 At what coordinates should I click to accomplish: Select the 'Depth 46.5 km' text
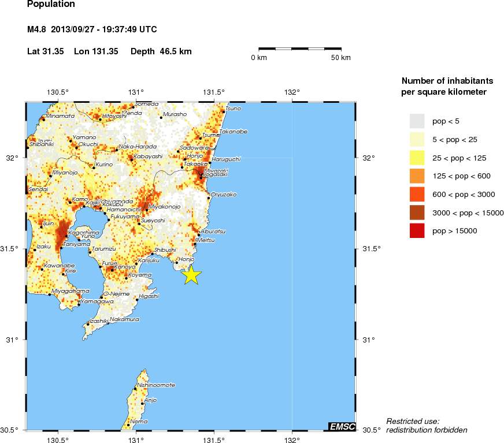161,51
